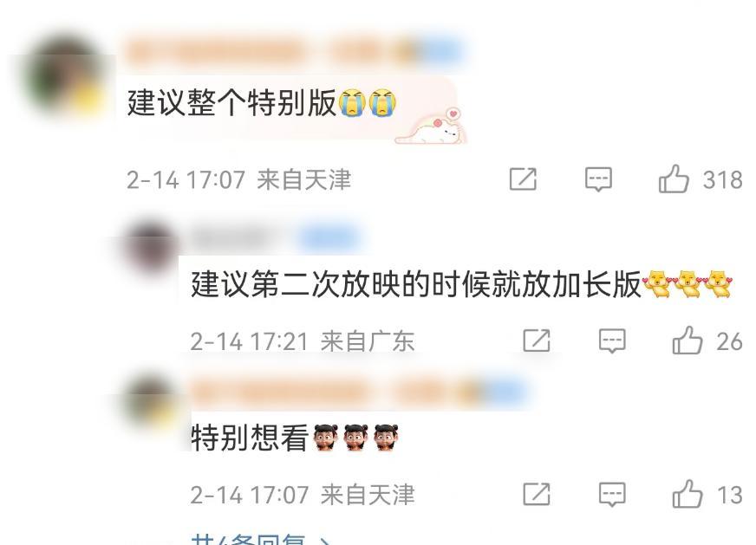Viewport: 756px width, 545px height.
Task: Select the 特别想看 comment text
Action: pyautogui.click(x=250, y=438)
